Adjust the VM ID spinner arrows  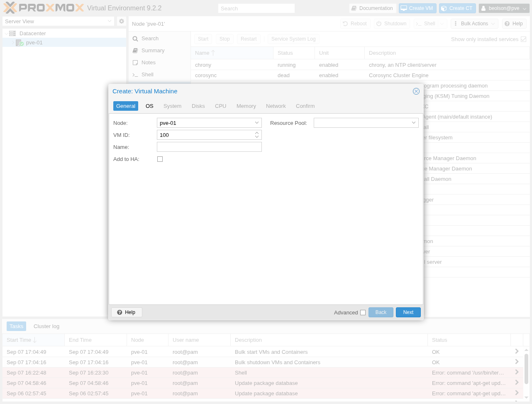point(257,135)
